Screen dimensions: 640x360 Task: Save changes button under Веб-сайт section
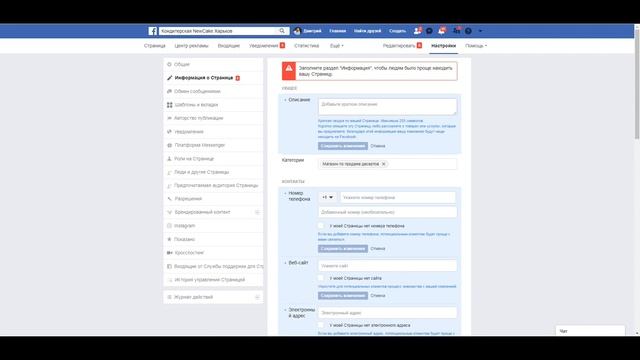[x=343, y=296]
